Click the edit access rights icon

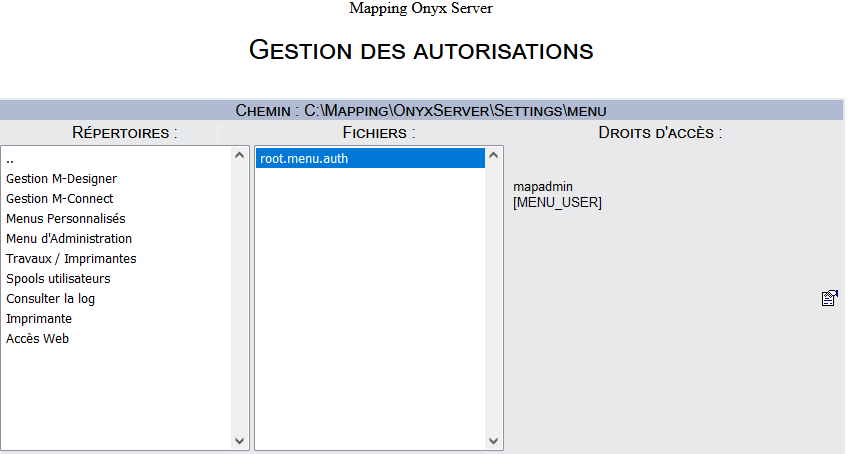pos(829,298)
